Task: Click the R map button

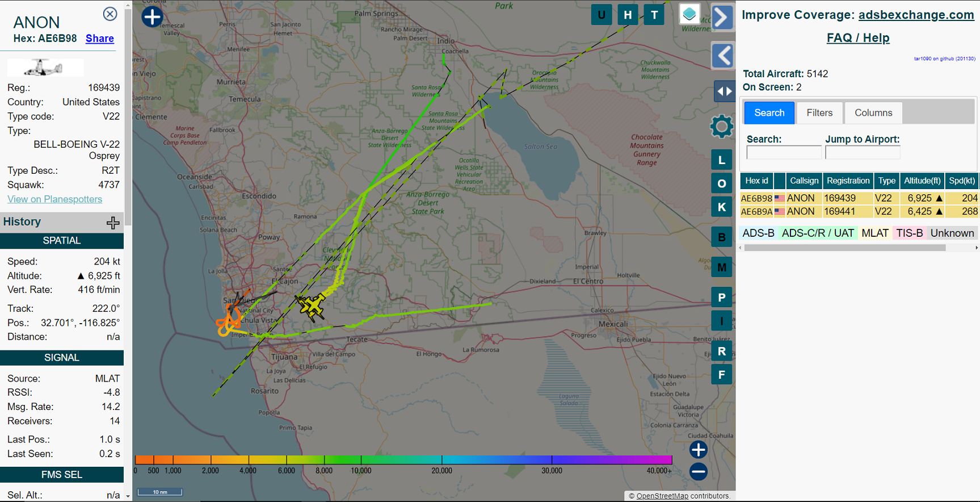Action: tap(722, 351)
